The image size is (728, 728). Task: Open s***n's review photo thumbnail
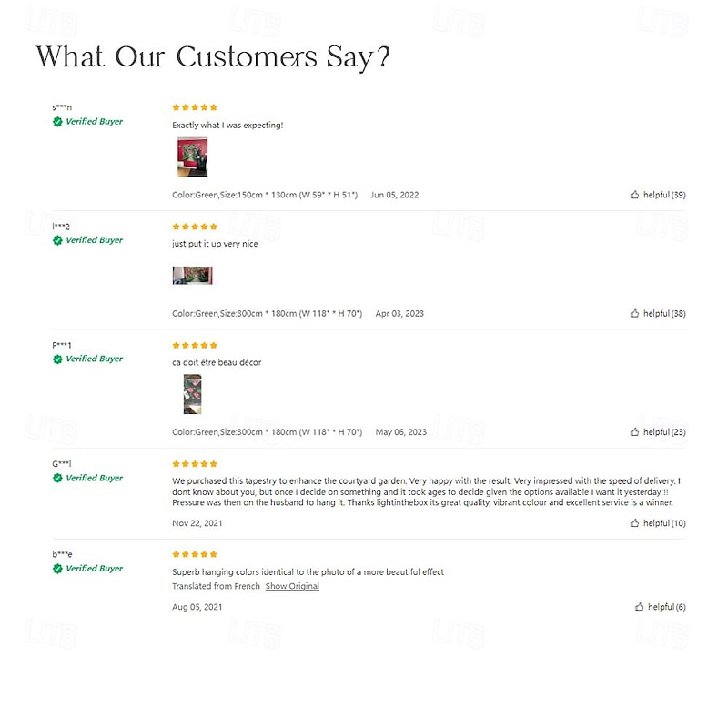(x=192, y=157)
